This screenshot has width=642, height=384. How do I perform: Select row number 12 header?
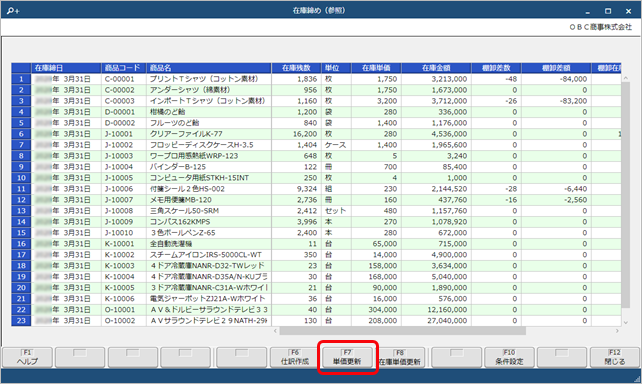tap(21, 200)
